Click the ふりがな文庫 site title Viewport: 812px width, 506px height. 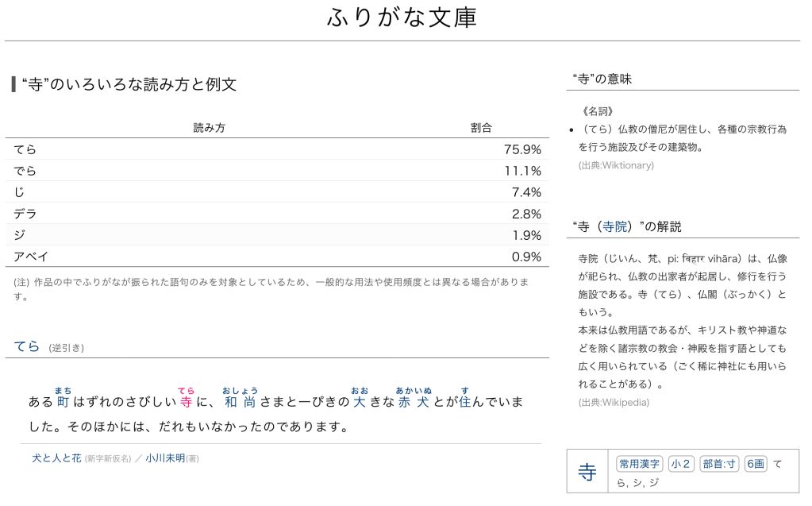[x=402, y=17]
